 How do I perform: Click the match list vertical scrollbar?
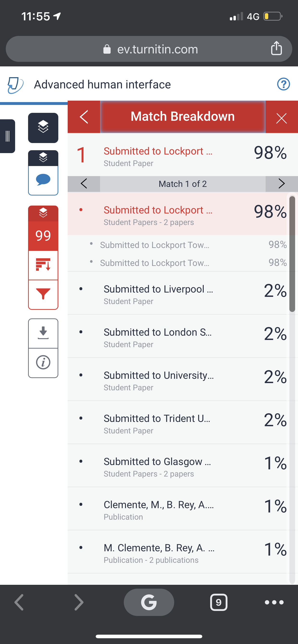pos(292,254)
